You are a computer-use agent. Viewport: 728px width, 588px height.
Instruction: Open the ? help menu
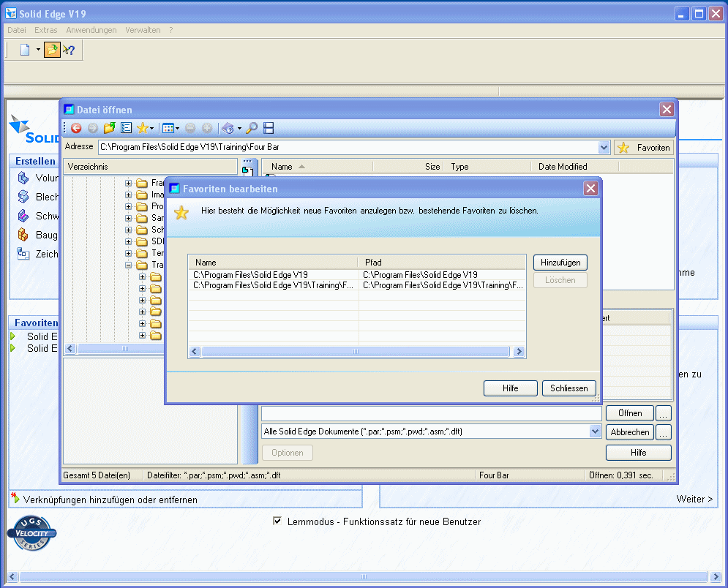click(171, 30)
